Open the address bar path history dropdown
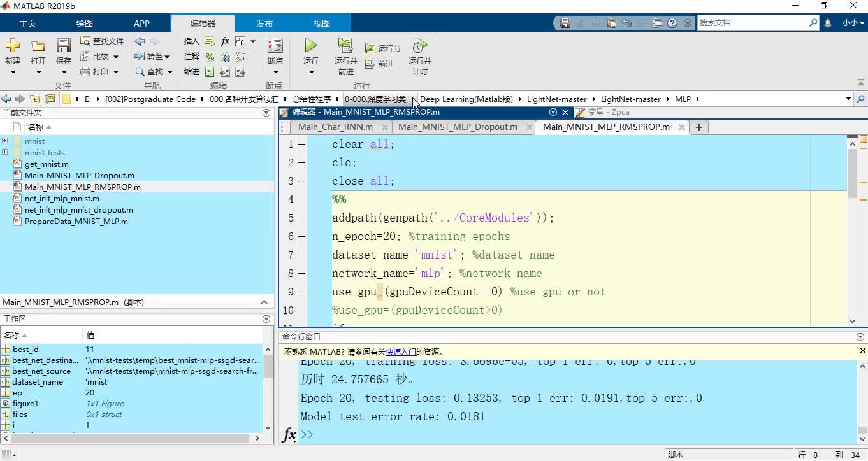The image size is (868, 461). [848, 99]
